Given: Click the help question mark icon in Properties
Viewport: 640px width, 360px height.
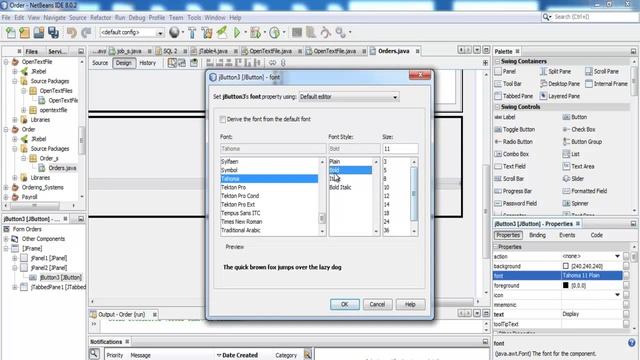Looking at the screenshot, I should click(631, 343).
